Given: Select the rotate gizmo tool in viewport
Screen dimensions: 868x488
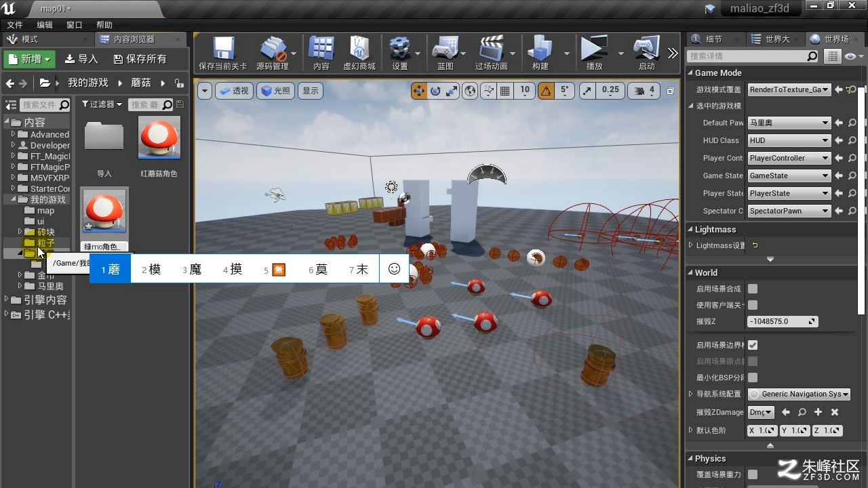Looking at the screenshot, I should 435,91.
